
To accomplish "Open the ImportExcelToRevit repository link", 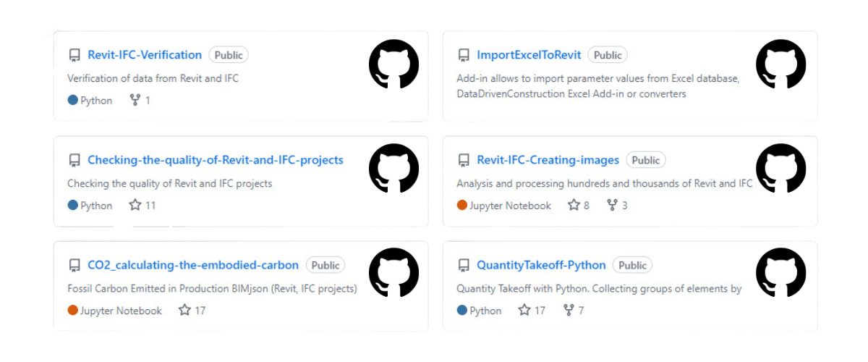I will 529,55.
